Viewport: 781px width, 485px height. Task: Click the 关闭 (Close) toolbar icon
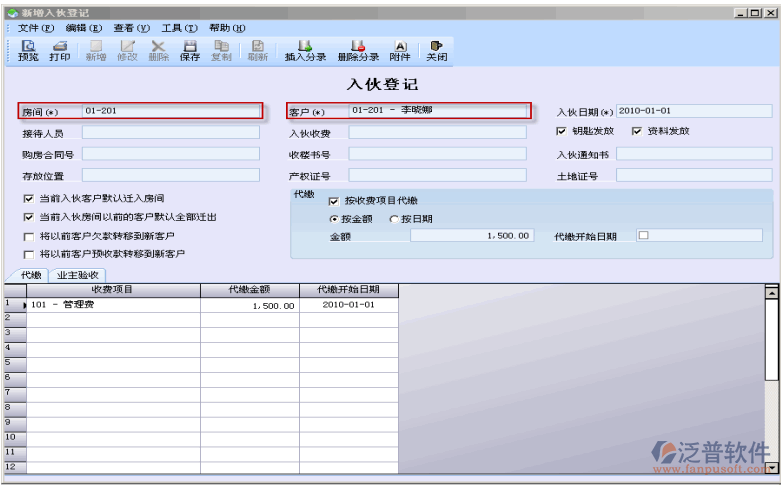(x=436, y=51)
